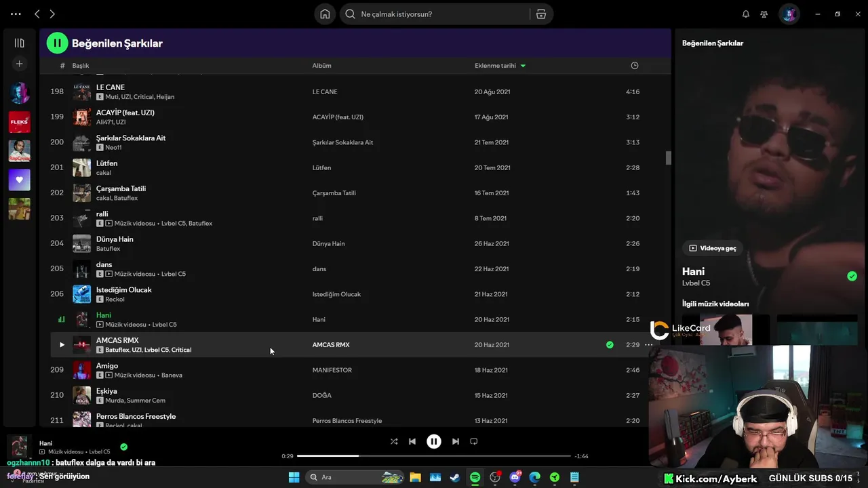Open Baneva artist link
868x488 pixels.
tap(172, 375)
